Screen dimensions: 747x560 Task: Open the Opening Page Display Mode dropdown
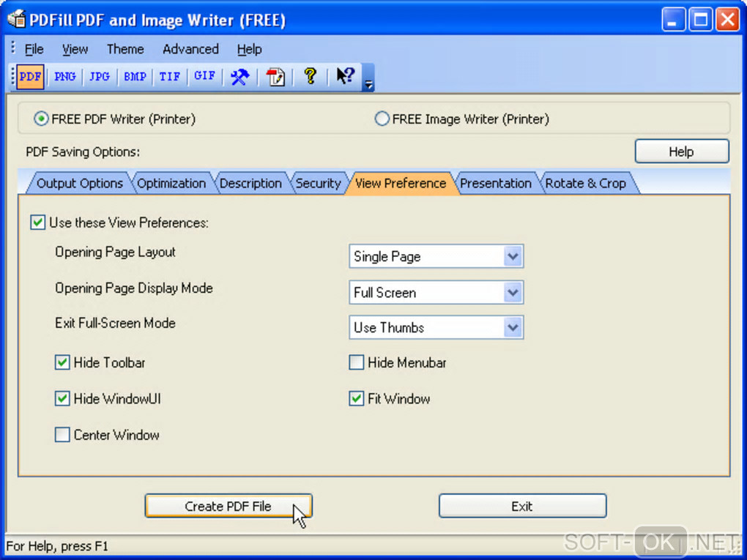[436, 292]
